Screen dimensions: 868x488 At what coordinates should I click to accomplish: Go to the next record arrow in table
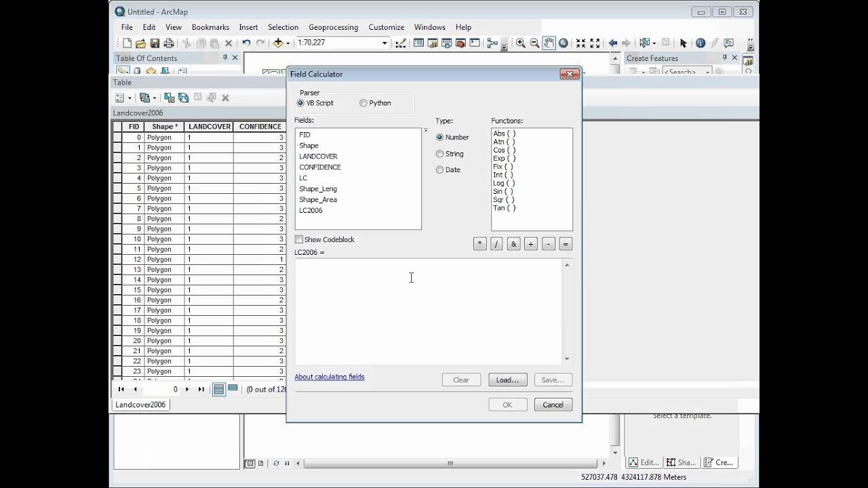pos(187,389)
